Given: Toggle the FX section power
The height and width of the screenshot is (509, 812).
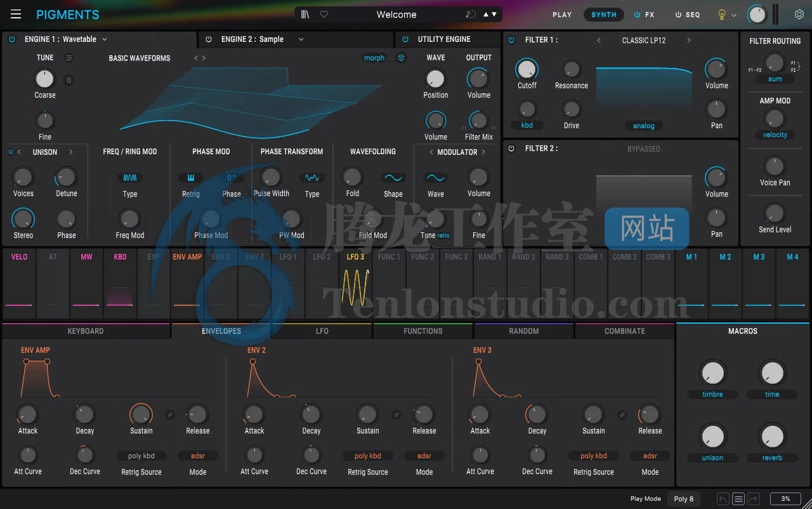Looking at the screenshot, I should [x=636, y=14].
